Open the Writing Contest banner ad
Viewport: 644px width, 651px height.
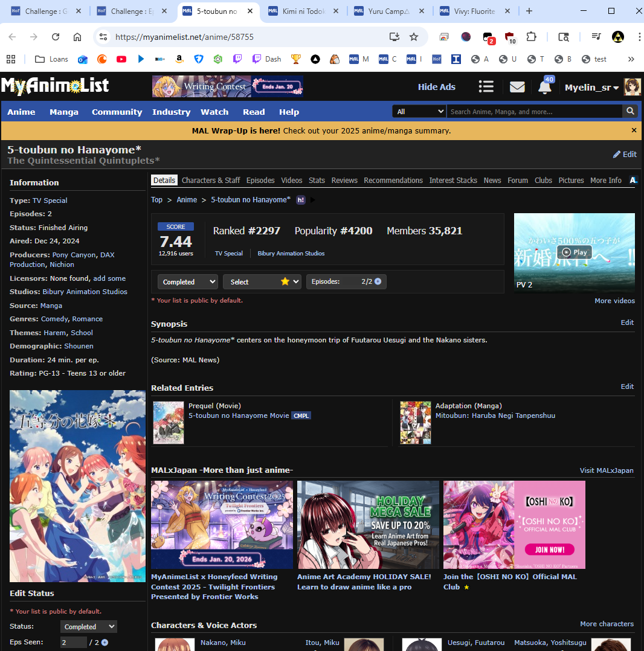point(227,86)
